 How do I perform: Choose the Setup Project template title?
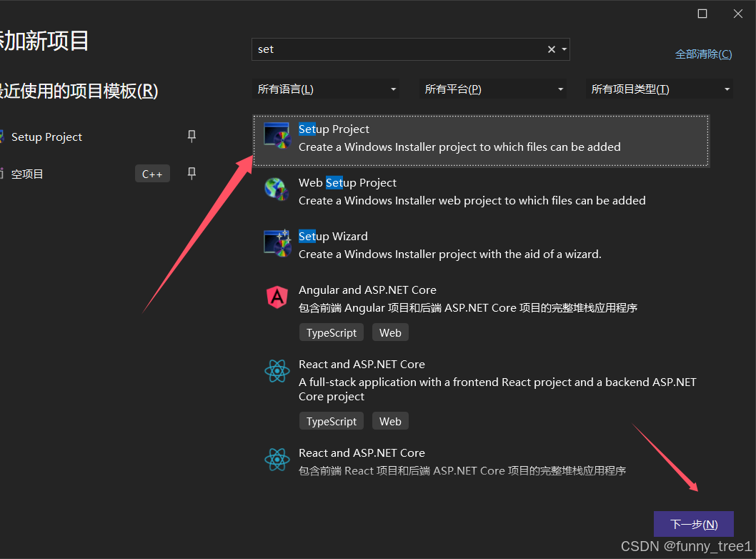pyautogui.click(x=334, y=129)
